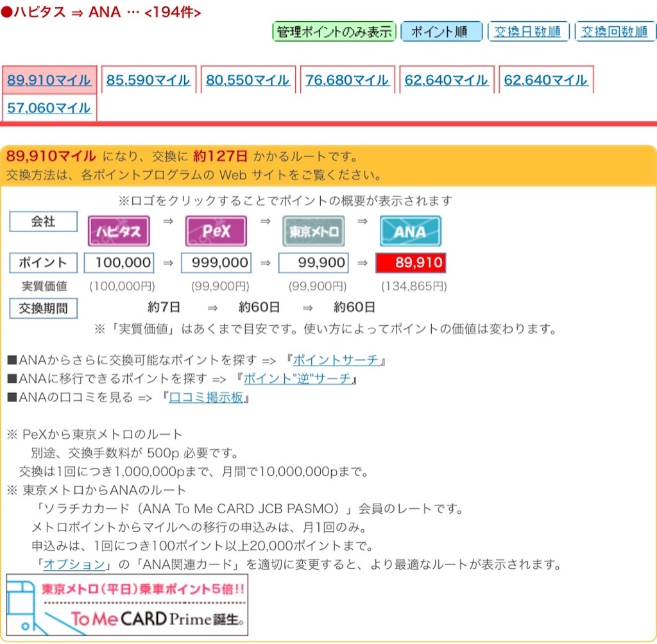Select the 57,060マイル tab
The width and height of the screenshot is (657, 644).
49,108
